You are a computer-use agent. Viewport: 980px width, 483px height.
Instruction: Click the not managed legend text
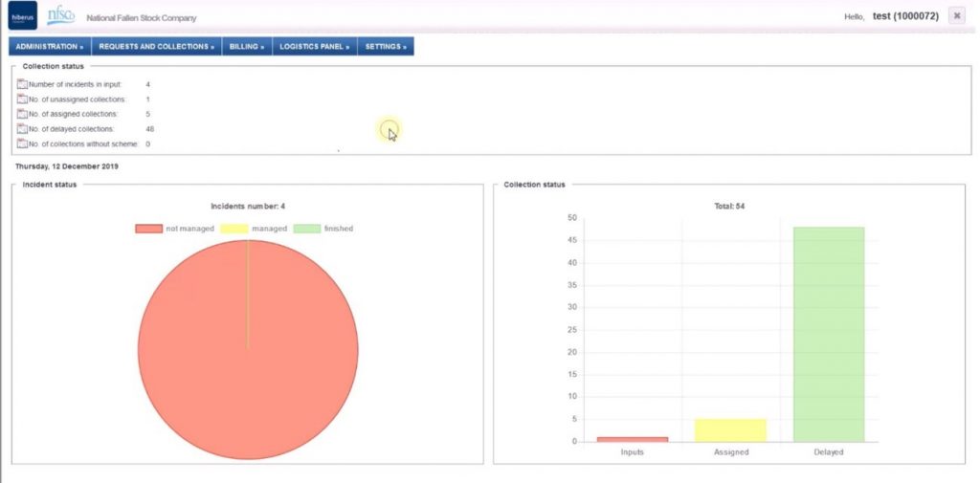(190, 229)
